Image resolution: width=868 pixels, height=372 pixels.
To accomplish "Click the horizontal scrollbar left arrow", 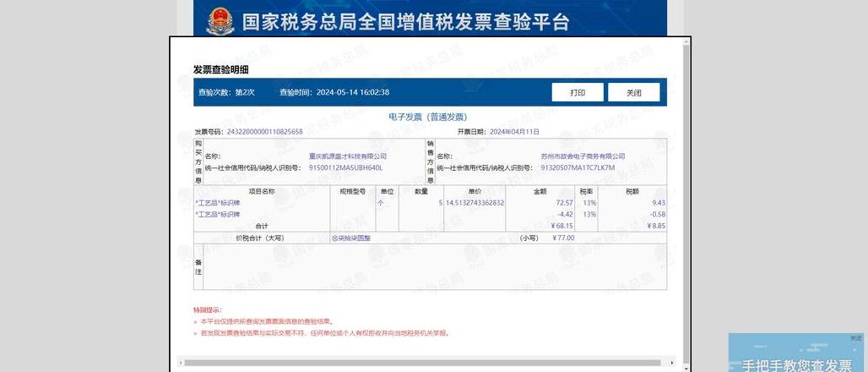I will tap(181, 364).
